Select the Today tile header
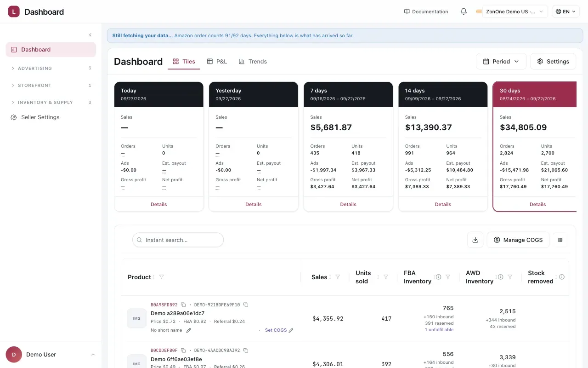Image resolution: width=588 pixels, height=368 pixels. coord(159,95)
